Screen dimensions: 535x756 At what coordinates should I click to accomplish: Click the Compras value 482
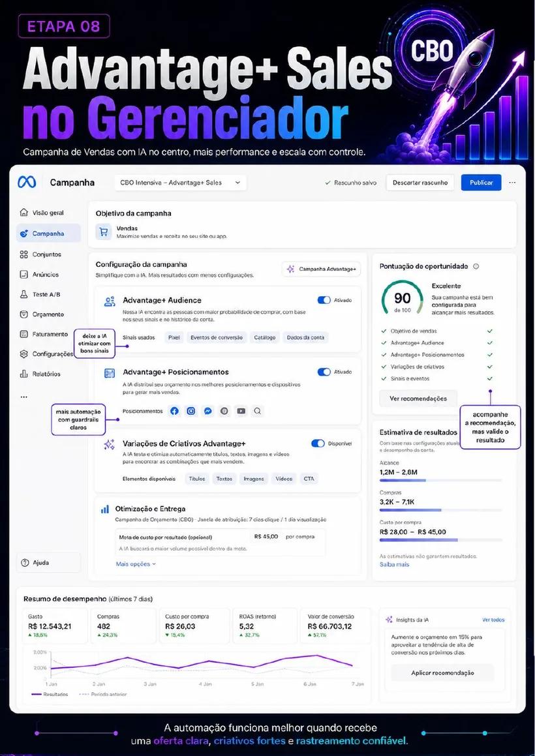104,626
